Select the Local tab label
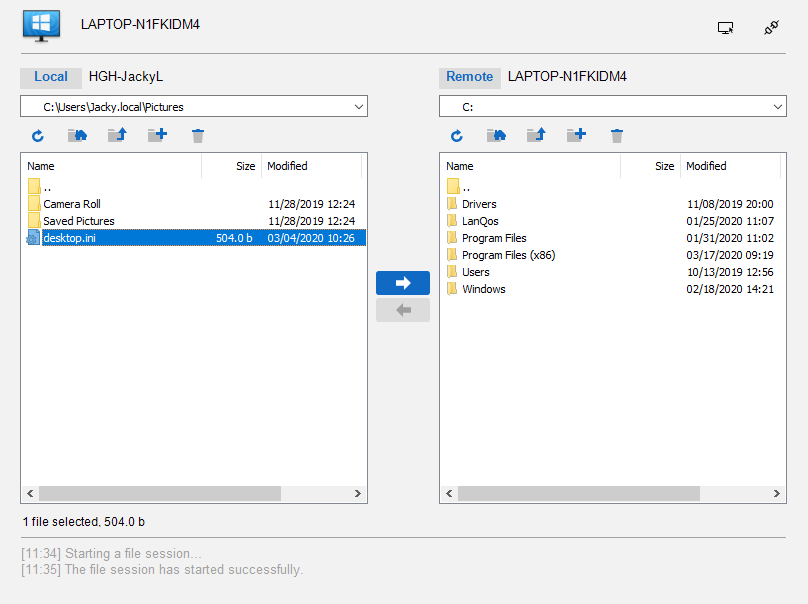808x604 pixels. pos(50,77)
